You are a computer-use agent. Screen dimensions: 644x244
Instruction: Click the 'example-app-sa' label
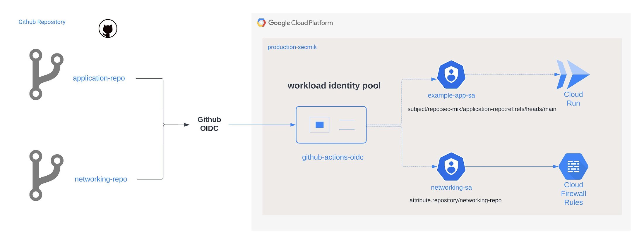click(451, 95)
